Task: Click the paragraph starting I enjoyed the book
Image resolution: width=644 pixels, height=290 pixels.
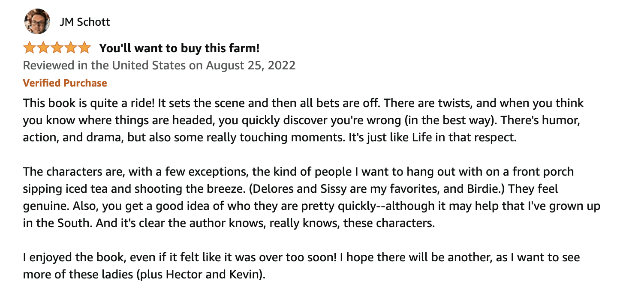Action: tap(301, 266)
